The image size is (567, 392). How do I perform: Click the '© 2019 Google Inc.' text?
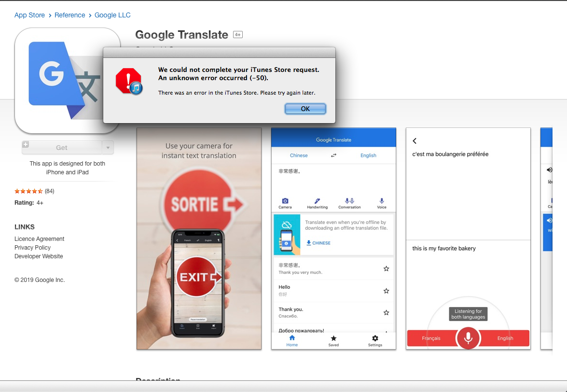point(40,280)
